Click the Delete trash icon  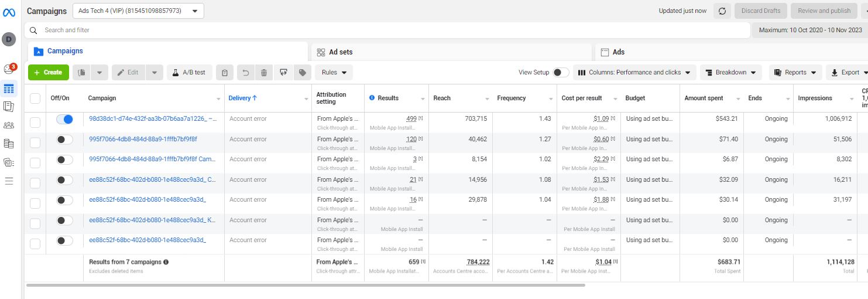pos(264,73)
